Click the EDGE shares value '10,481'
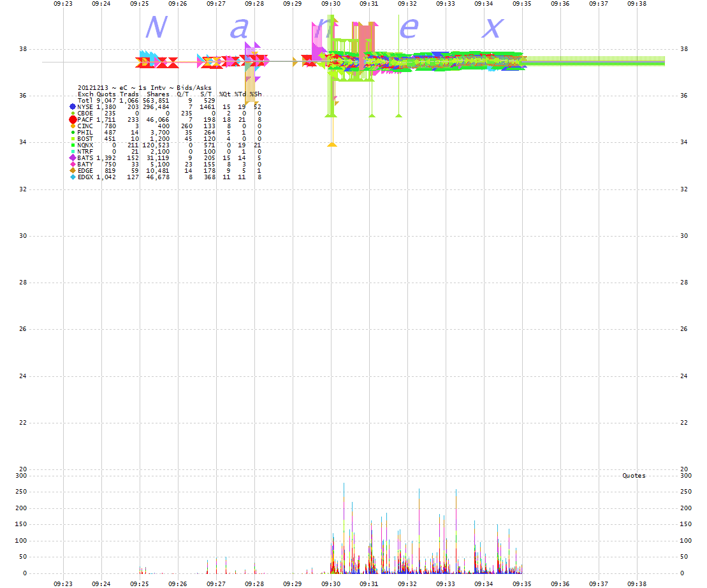Viewport: 707px width, 588px height. pos(158,170)
